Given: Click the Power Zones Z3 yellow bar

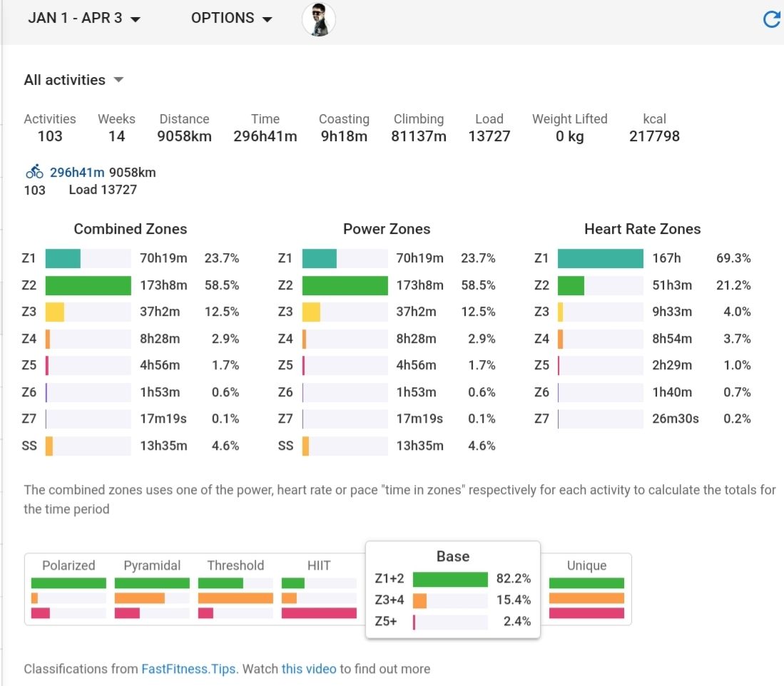Looking at the screenshot, I should pyautogui.click(x=311, y=312).
